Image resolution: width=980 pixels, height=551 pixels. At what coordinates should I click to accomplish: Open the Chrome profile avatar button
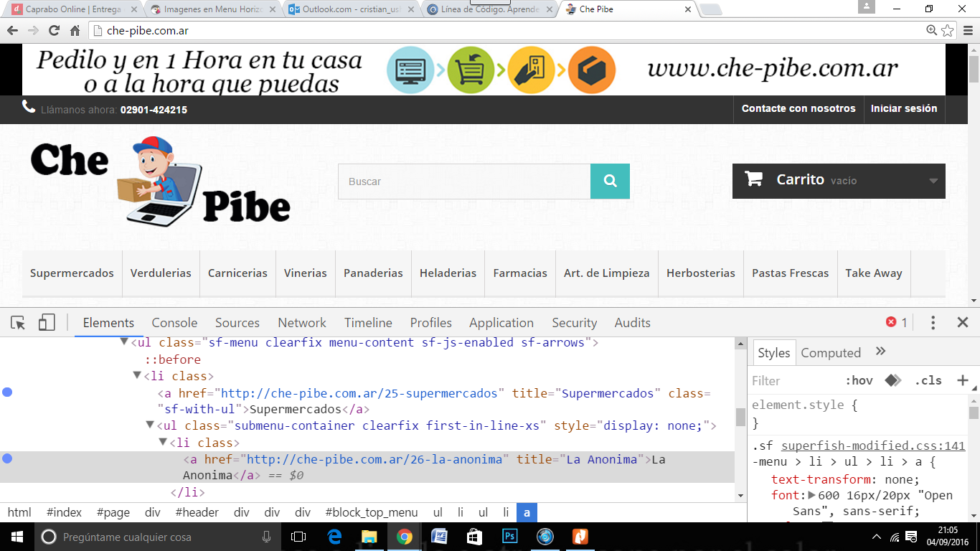pos(867,7)
